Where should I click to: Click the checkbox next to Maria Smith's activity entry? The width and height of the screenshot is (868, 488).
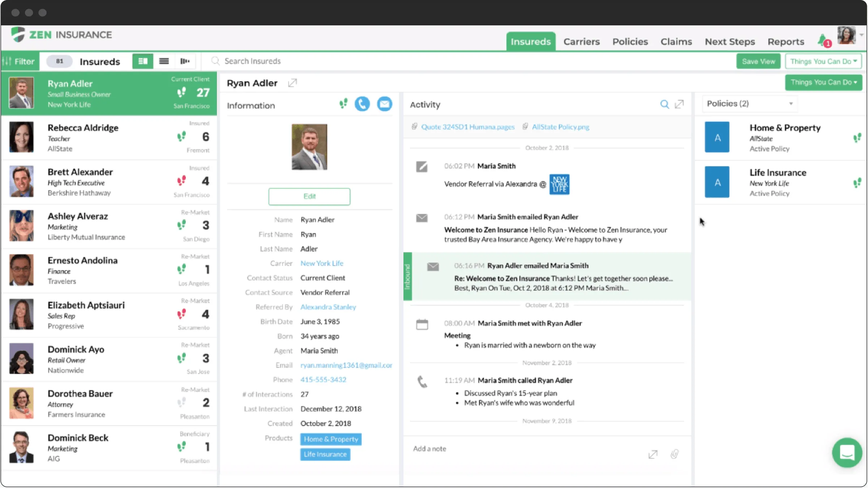tap(422, 166)
